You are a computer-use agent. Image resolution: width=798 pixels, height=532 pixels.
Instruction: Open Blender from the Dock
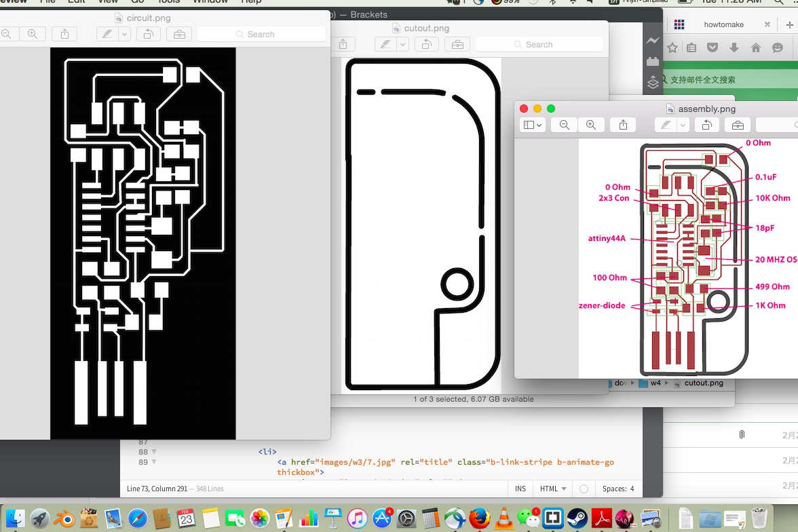64,518
